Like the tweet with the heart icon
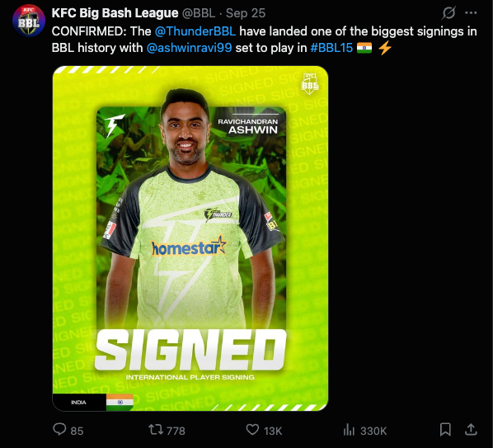 coord(252,430)
